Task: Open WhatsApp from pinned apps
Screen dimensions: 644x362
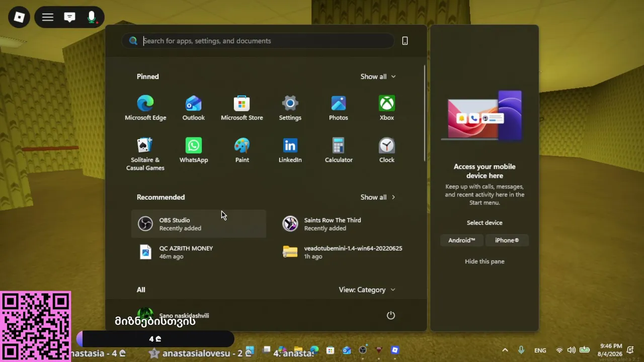Action: [194, 150]
